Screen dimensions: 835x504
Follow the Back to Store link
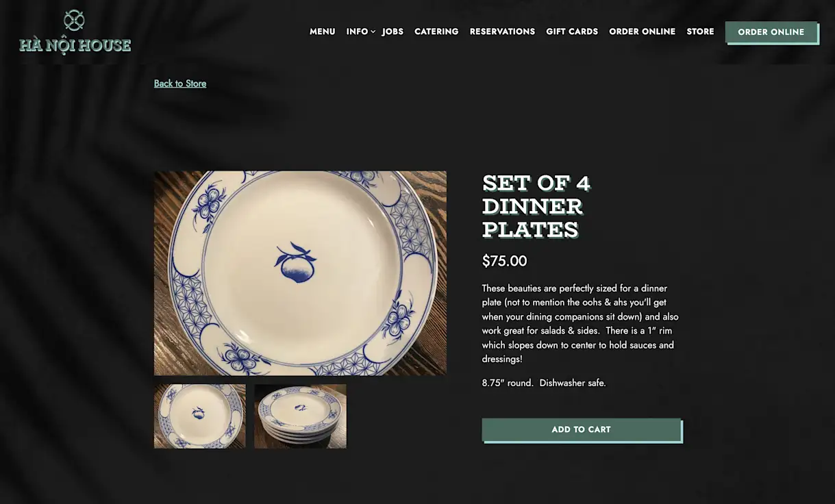pyautogui.click(x=180, y=84)
